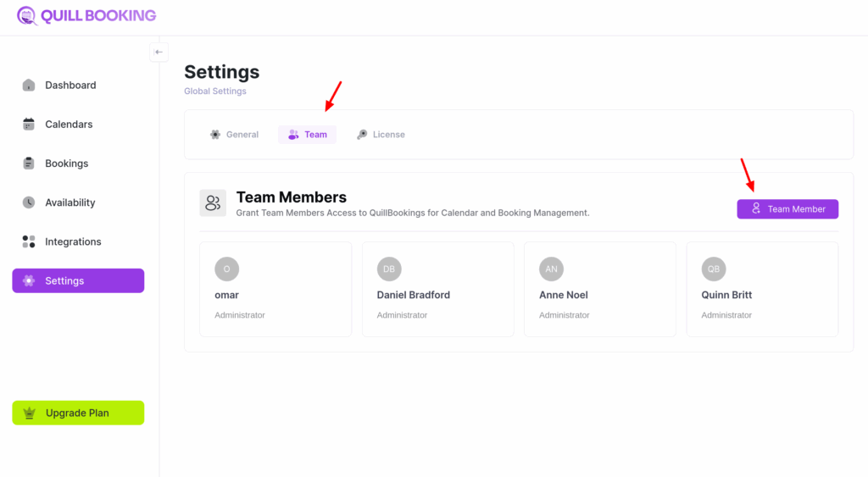Click the Bookings clipboard icon
This screenshot has width=868, height=477.
coord(29,164)
